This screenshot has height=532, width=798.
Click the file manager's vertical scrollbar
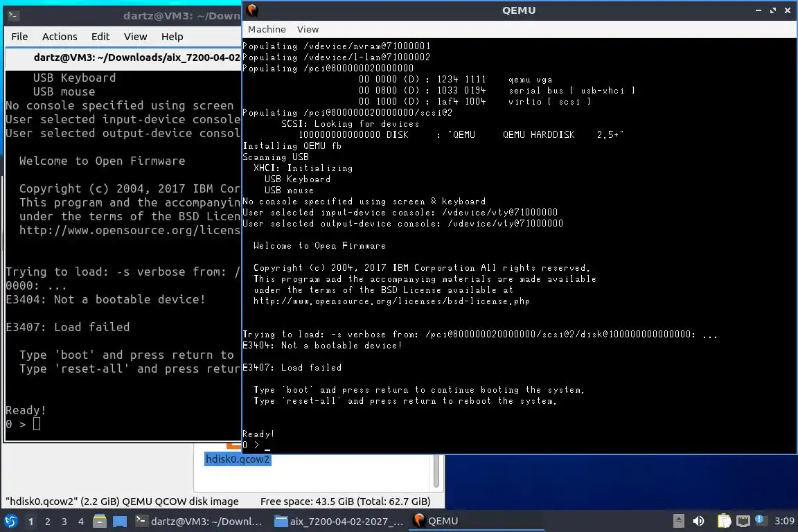[x=436, y=472]
